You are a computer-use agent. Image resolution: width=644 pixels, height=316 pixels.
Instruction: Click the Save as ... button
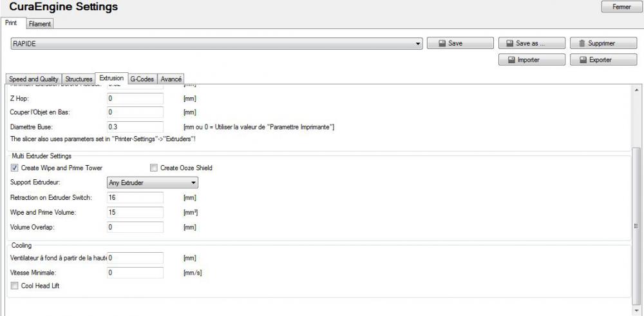point(532,43)
